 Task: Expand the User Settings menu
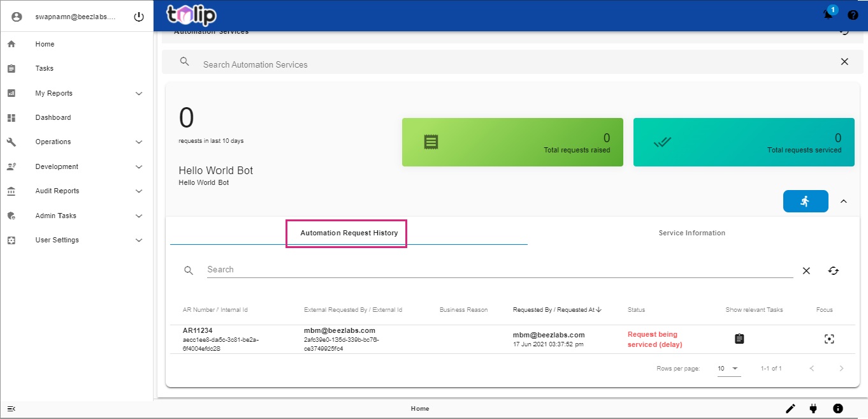(x=139, y=240)
